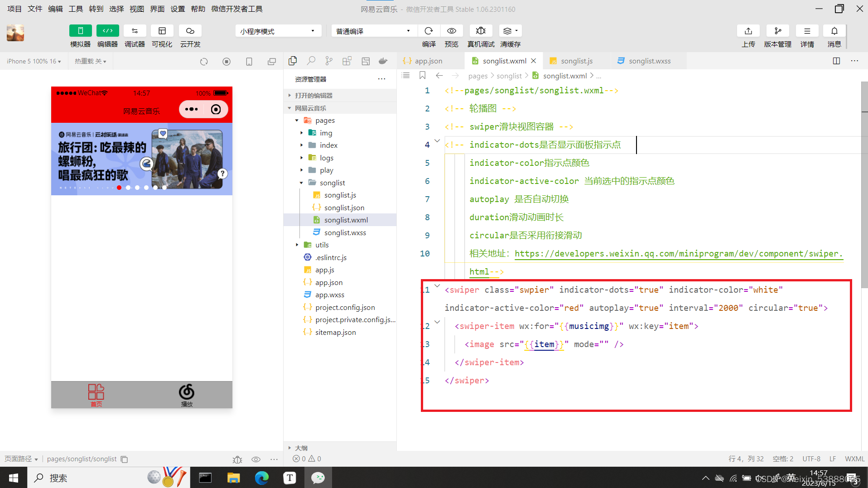Navigate back in editor history
This screenshot has width=868, height=488.
coord(439,75)
